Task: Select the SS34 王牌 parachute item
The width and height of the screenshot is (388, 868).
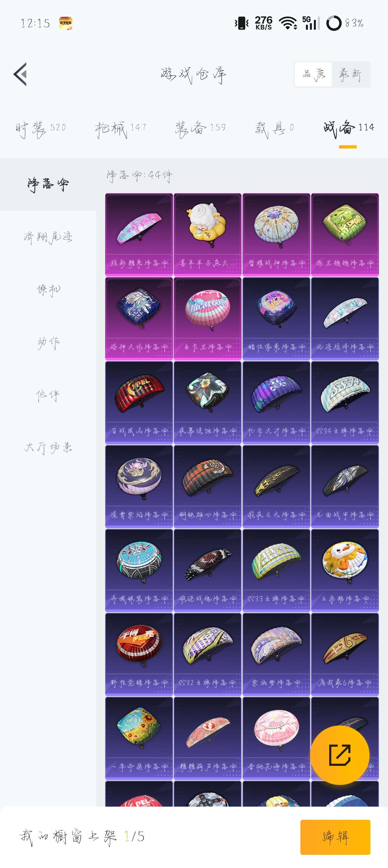Action: [x=345, y=402]
